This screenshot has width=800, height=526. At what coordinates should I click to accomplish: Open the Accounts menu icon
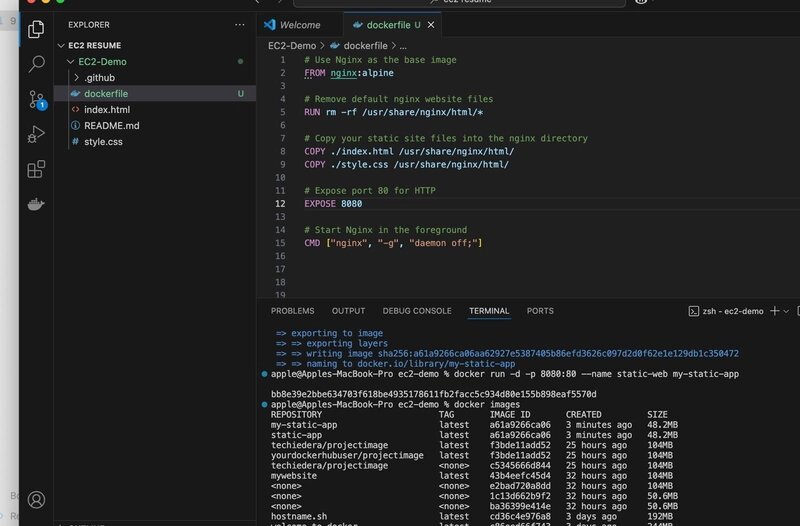click(x=36, y=499)
